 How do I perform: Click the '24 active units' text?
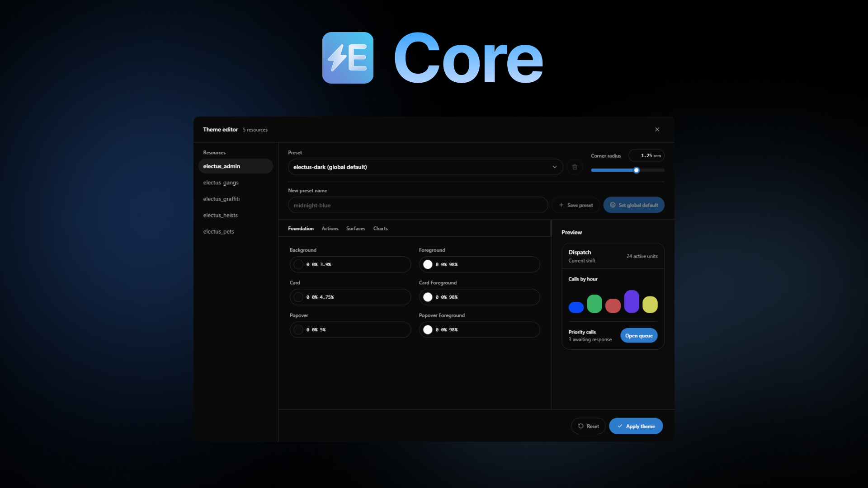pyautogui.click(x=642, y=256)
